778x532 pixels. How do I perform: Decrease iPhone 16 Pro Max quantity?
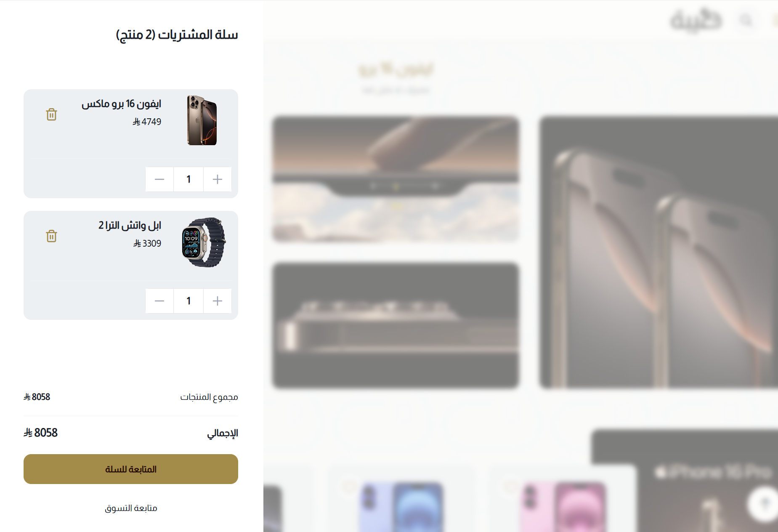pos(159,179)
